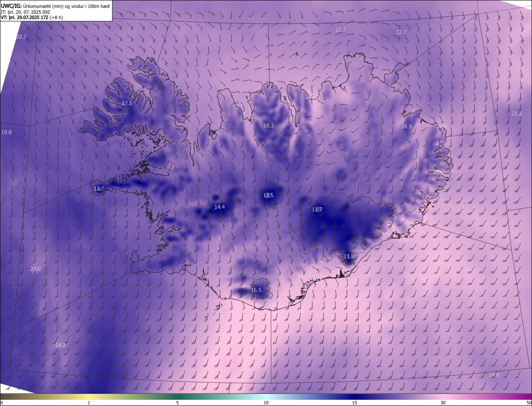The width and height of the screenshot is (532, 406).
Task: Click the colorbar tick label 50
Action: [x=529, y=403]
